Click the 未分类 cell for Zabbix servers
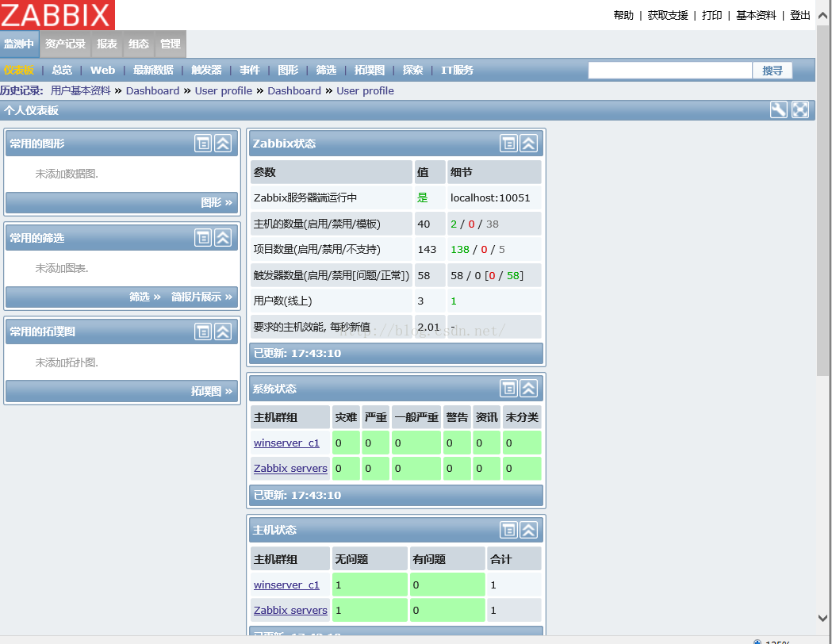The image size is (832, 644). click(x=522, y=469)
